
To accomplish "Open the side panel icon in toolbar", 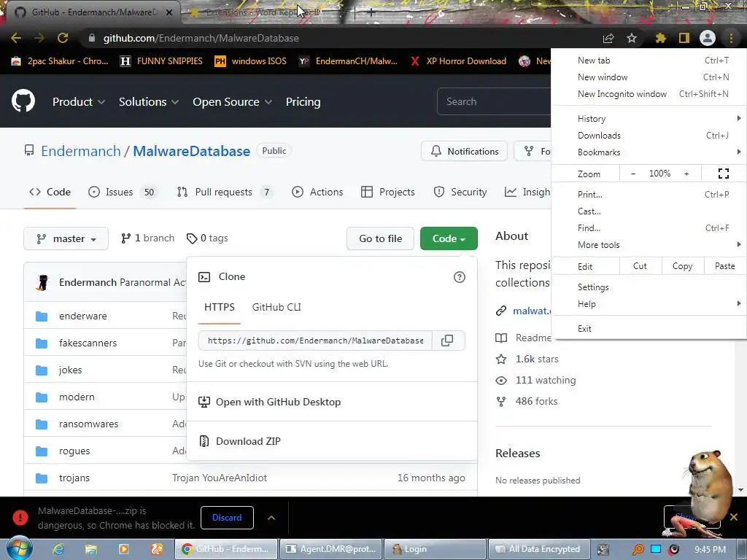I will click(684, 38).
